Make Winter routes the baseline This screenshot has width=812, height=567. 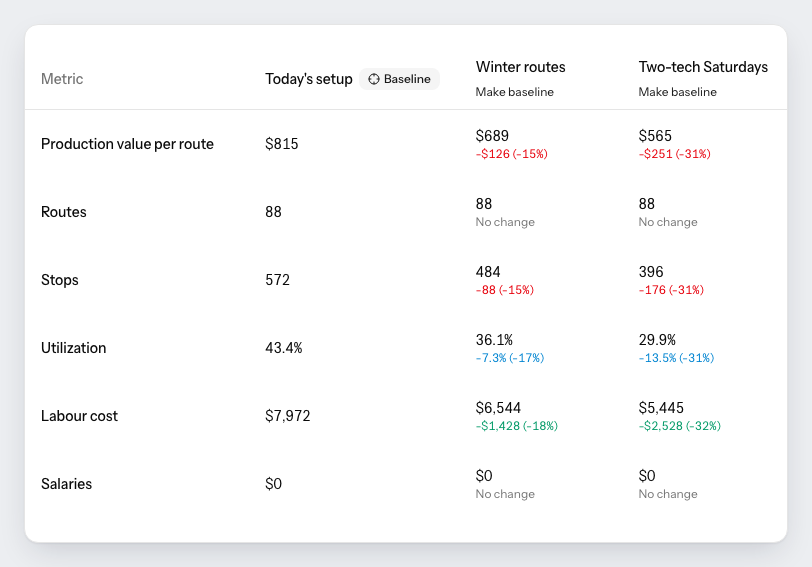pyautogui.click(x=514, y=92)
